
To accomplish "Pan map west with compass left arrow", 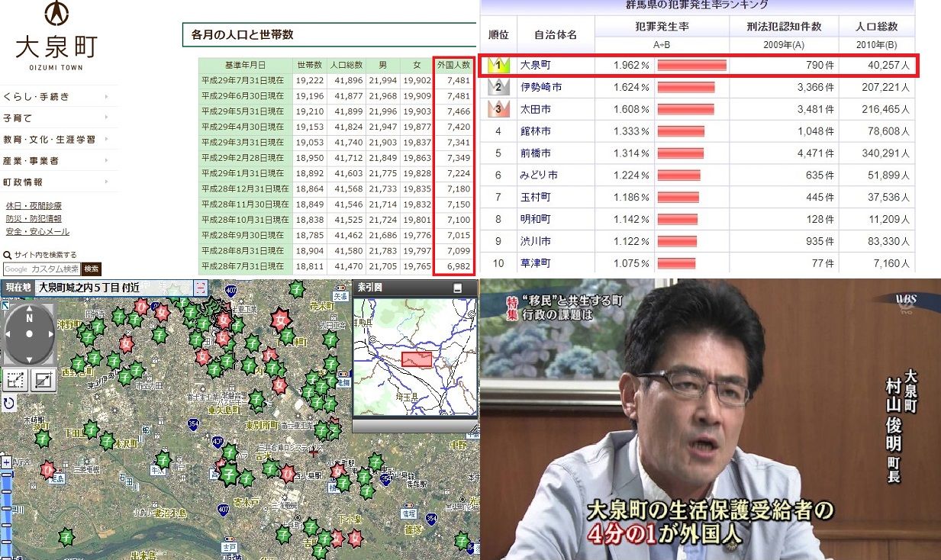I will pyautogui.click(x=8, y=334).
